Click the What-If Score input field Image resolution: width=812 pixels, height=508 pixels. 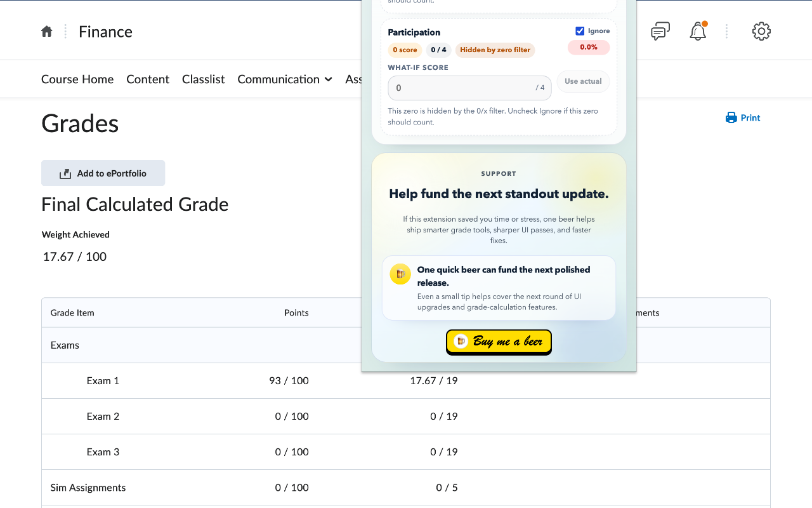(x=469, y=88)
